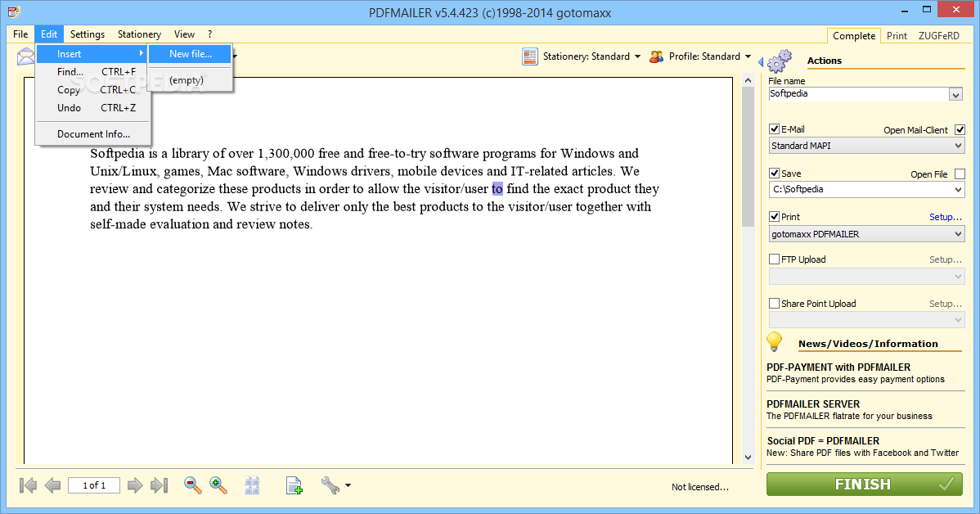The height and width of the screenshot is (514, 980).
Task: Click the envelope icon in toolbar
Action: (x=25, y=57)
